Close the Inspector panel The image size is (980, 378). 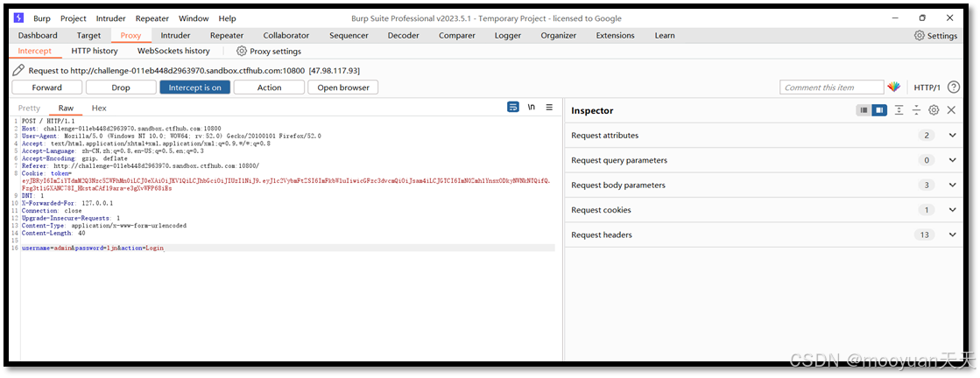951,110
